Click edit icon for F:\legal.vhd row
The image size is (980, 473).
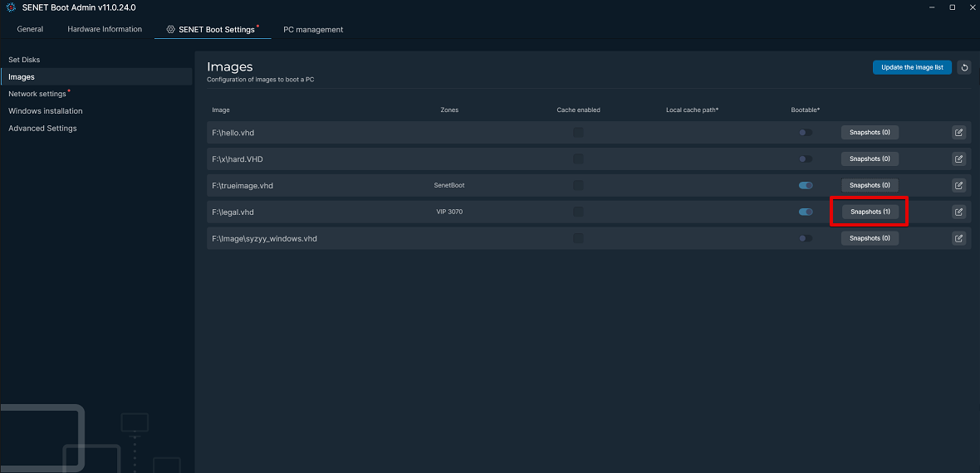[x=958, y=212]
